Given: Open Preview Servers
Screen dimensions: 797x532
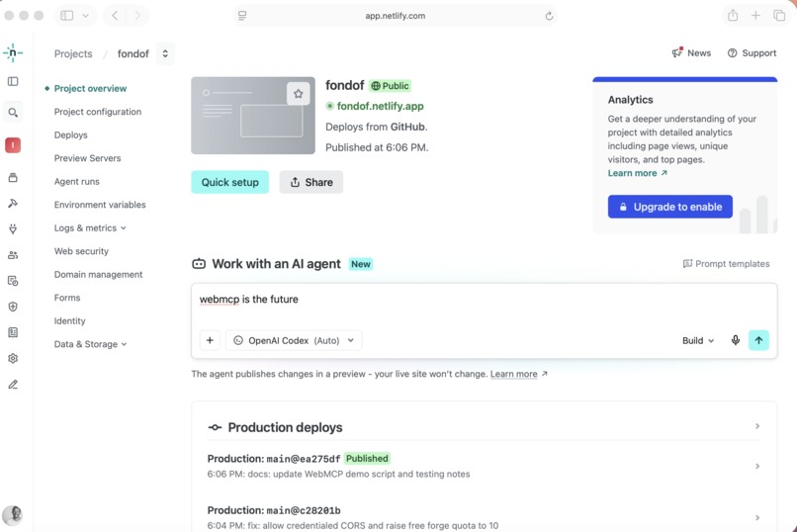Looking at the screenshot, I should [87, 158].
